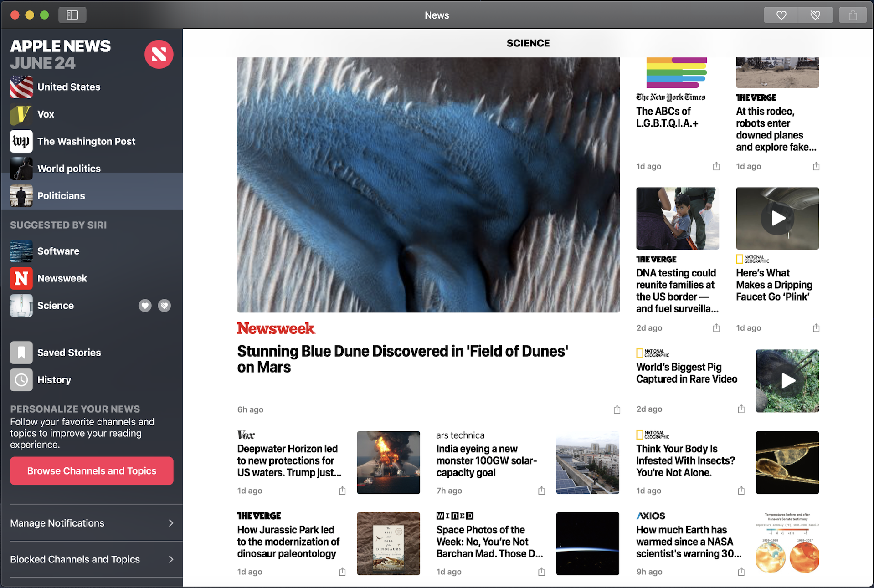Open Deepwater Horizon Vox article
This screenshot has width=874, height=588.
click(289, 460)
